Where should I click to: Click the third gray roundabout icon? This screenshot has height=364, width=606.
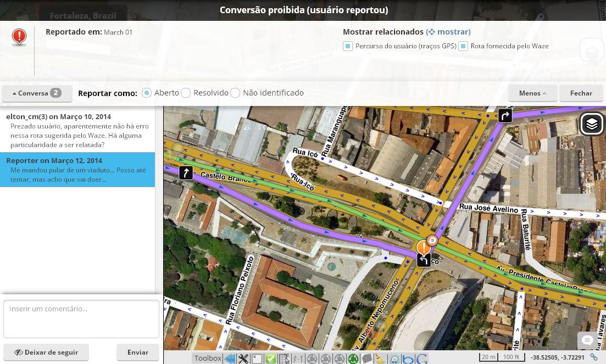pos(340,359)
